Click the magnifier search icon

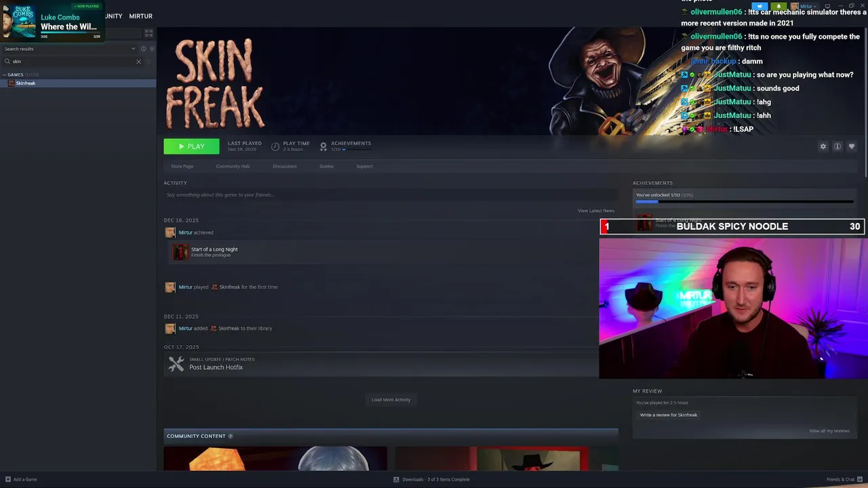(7, 62)
